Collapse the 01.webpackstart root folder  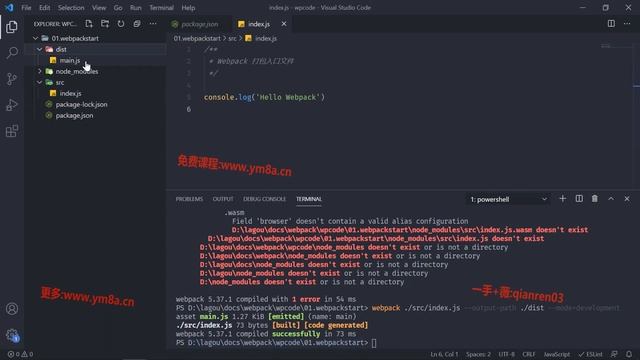click(x=36, y=38)
